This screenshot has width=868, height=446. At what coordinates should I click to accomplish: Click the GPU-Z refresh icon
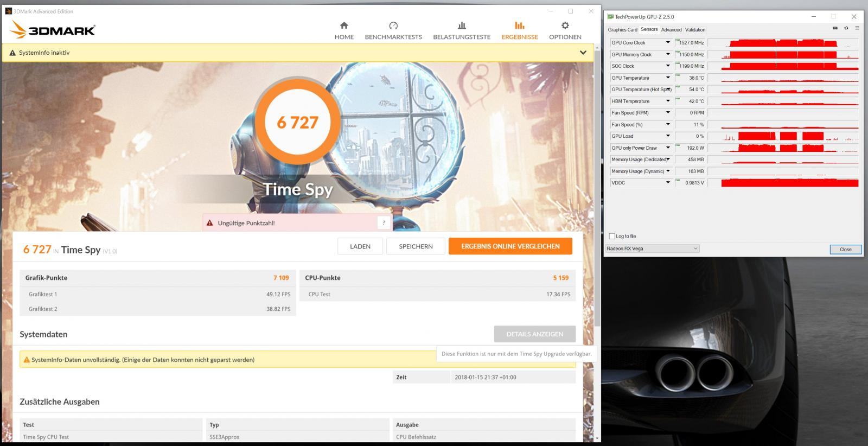[x=846, y=28]
